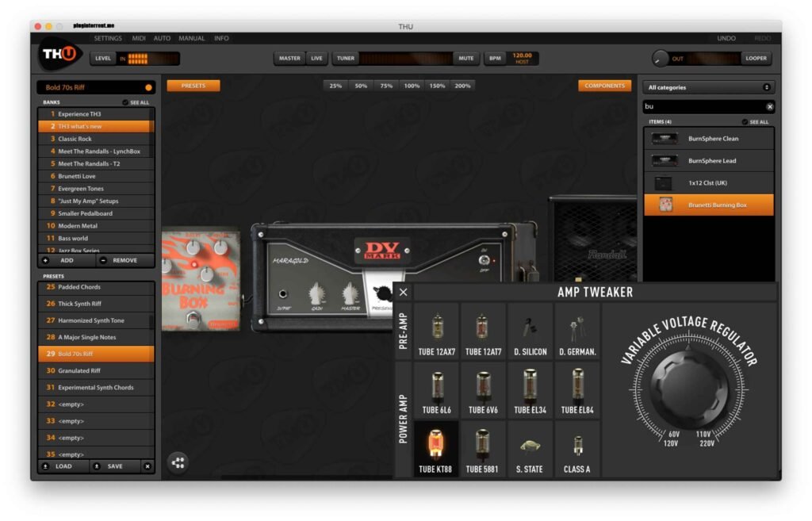Click the LEVEL button

102,59
